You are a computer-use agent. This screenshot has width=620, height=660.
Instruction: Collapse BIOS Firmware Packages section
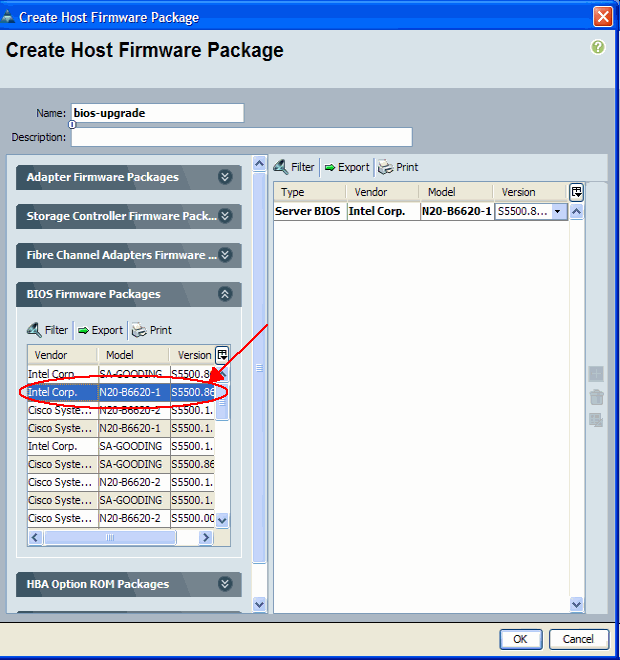click(225, 294)
